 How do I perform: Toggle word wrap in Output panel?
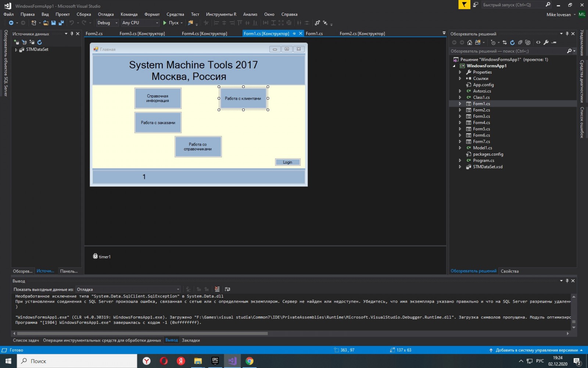(x=227, y=289)
